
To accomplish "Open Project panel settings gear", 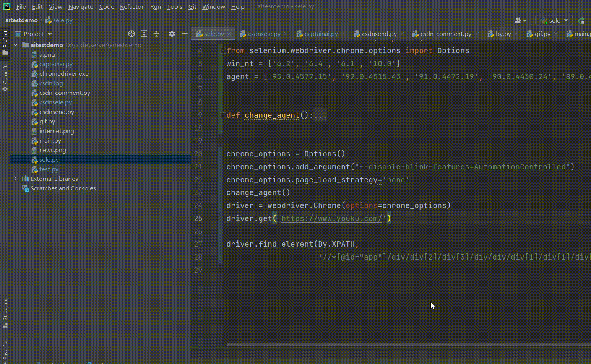I will (172, 34).
